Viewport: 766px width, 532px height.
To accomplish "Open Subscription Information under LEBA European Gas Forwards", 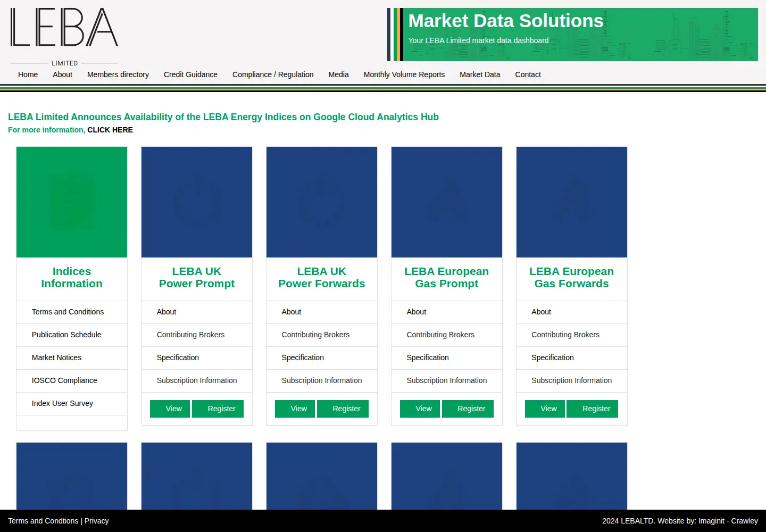I will pyautogui.click(x=572, y=380).
